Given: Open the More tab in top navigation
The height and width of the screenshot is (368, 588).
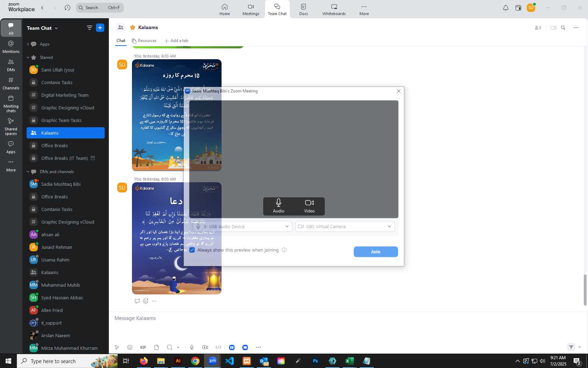Looking at the screenshot, I should (364, 9).
